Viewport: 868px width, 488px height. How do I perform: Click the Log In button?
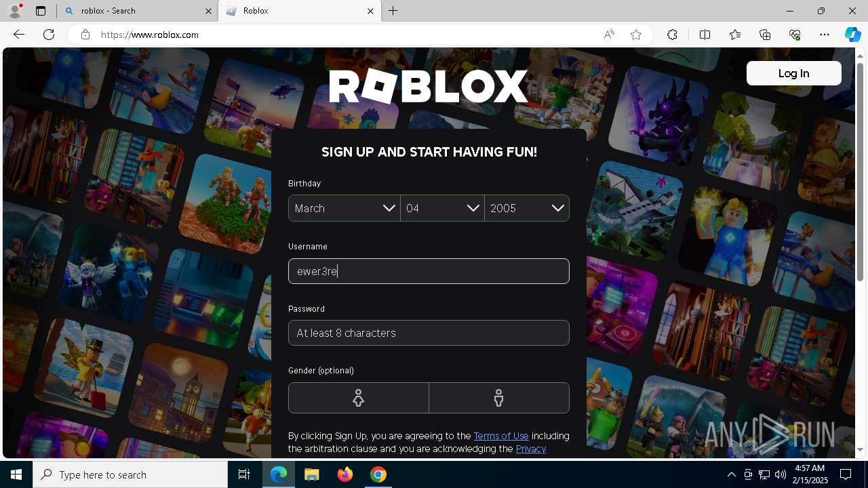793,73
